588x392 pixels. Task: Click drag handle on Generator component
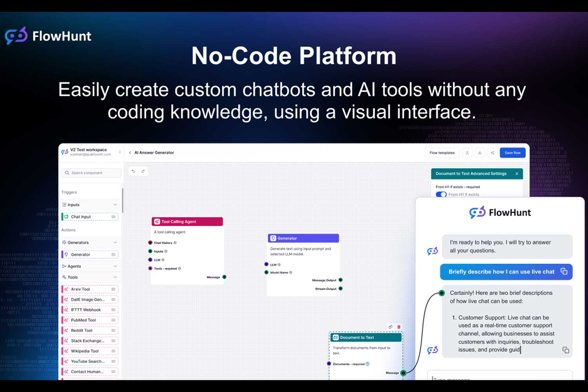(x=113, y=254)
